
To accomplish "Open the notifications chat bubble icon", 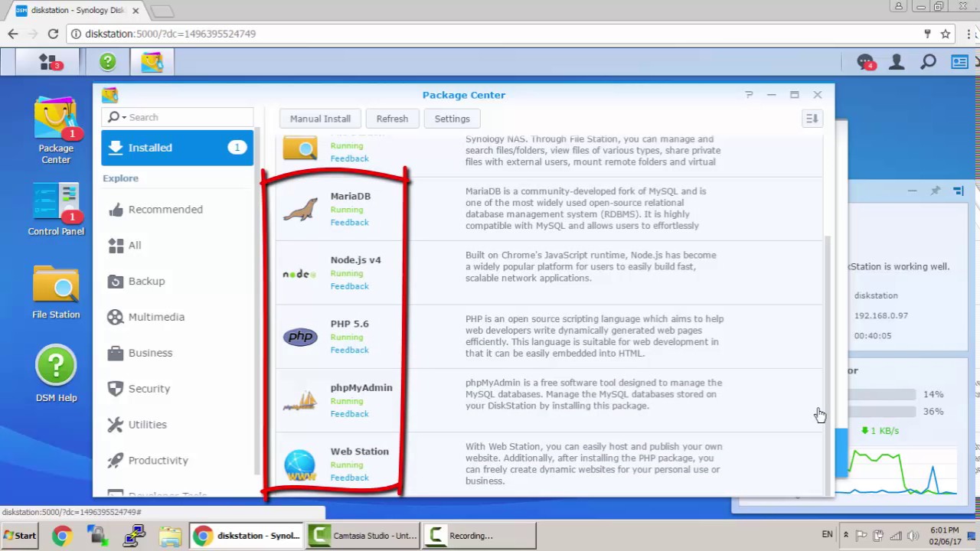I will 865,62.
